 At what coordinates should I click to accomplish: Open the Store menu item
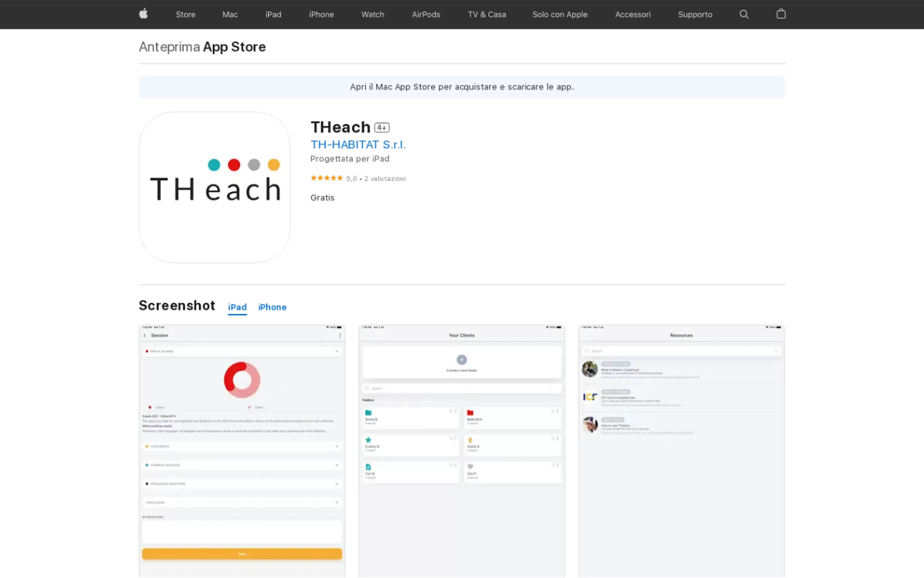pyautogui.click(x=185, y=15)
